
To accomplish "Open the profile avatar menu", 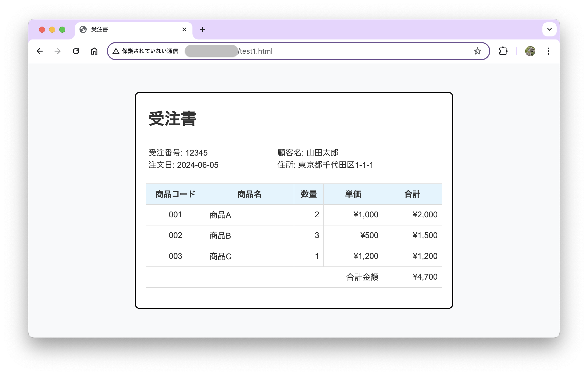I will [530, 51].
